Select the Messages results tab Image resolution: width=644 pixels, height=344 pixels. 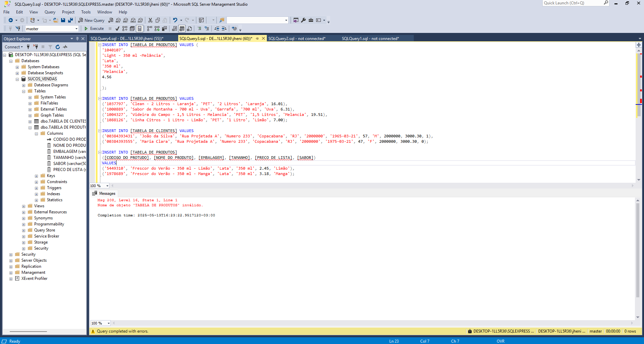[104, 193]
